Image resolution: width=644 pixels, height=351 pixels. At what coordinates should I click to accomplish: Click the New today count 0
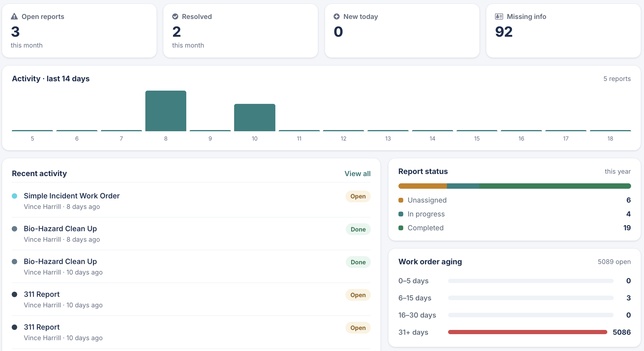(338, 32)
